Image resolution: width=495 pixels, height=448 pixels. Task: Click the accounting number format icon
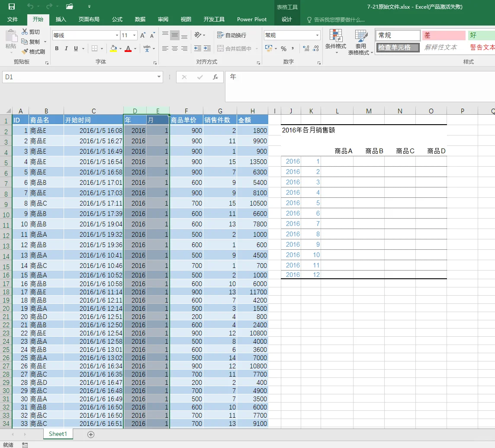(269, 48)
